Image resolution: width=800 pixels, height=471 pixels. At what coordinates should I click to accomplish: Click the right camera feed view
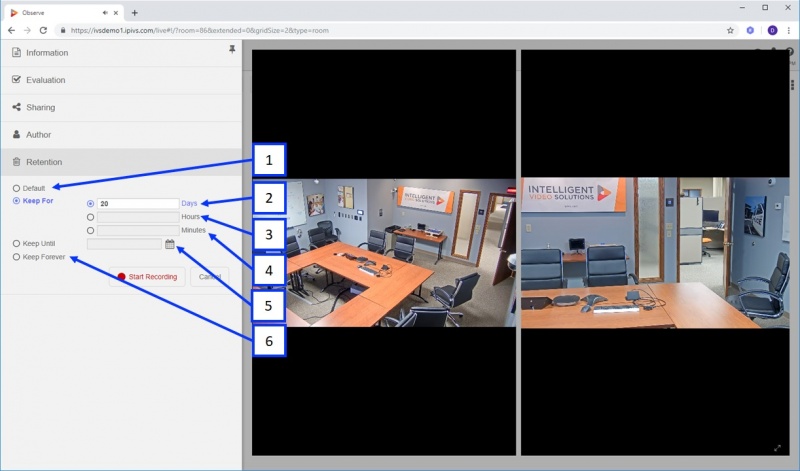[x=655, y=253]
